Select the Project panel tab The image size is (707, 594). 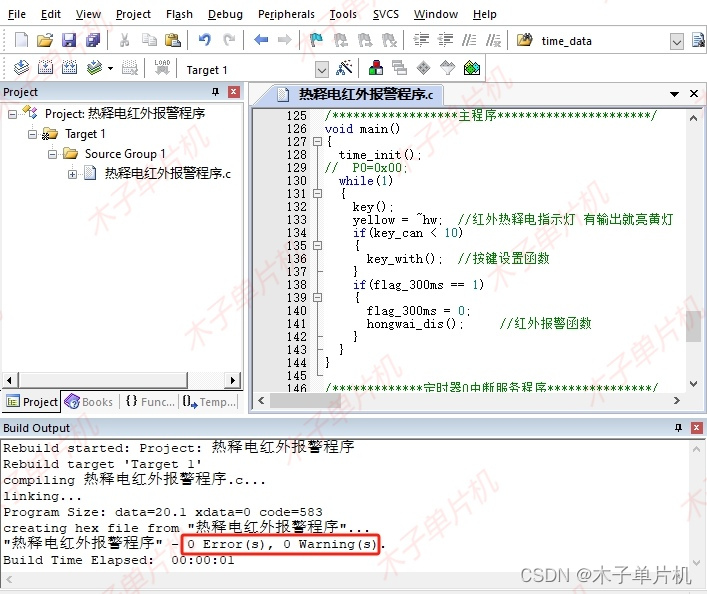(x=32, y=401)
